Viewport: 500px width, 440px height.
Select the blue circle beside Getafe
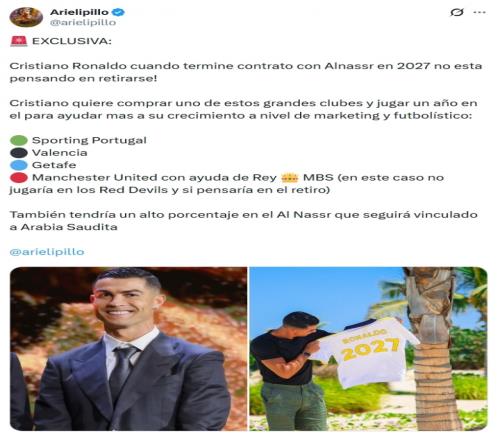19,165
